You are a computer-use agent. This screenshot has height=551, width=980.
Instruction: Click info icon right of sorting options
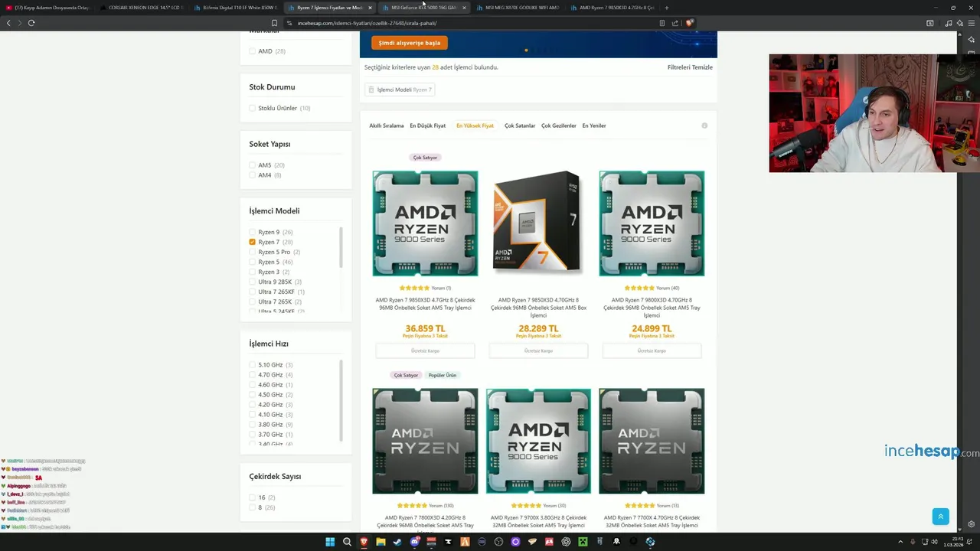click(x=704, y=126)
